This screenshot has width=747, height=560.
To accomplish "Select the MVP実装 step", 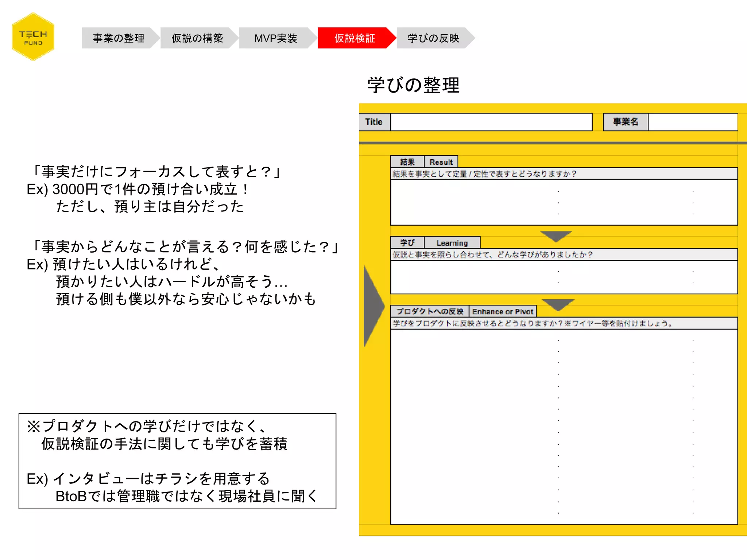I will (276, 38).
